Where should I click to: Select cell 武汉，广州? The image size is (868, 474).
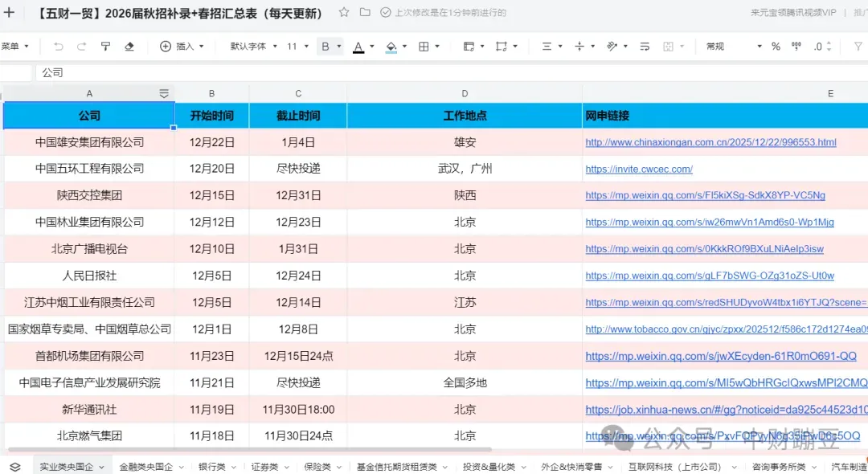tap(465, 169)
